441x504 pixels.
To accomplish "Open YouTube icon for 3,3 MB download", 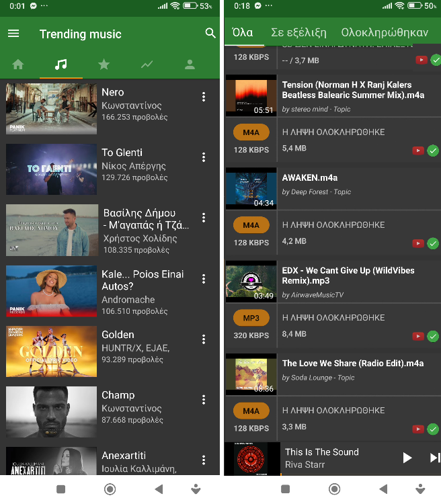I will pyautogui.click(x=418, y=429).
